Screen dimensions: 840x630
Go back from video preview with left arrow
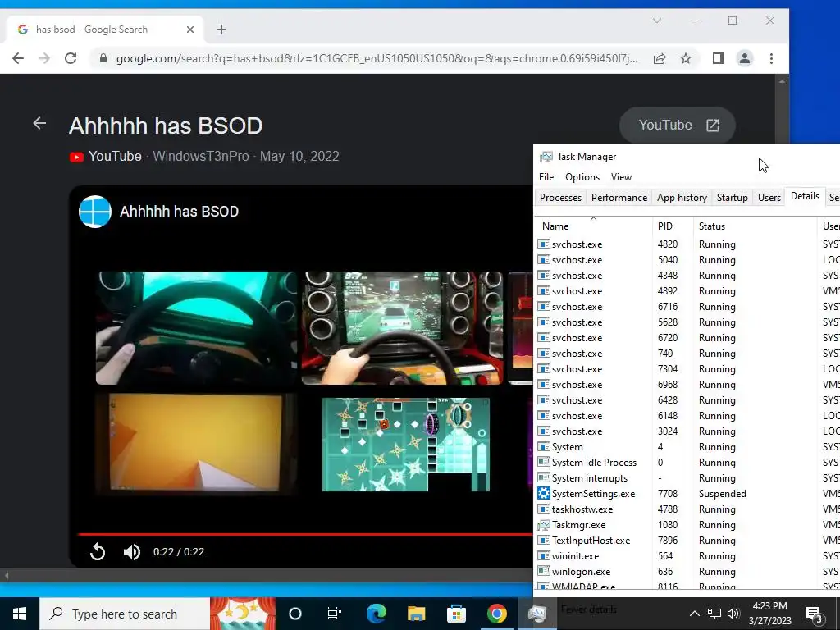(39, 124)
